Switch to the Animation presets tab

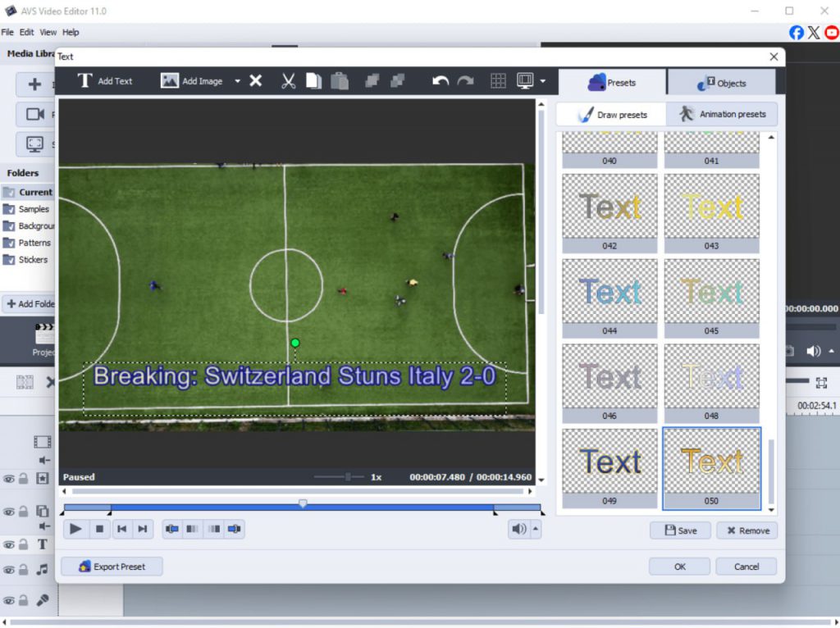click(x=723, y=114)
